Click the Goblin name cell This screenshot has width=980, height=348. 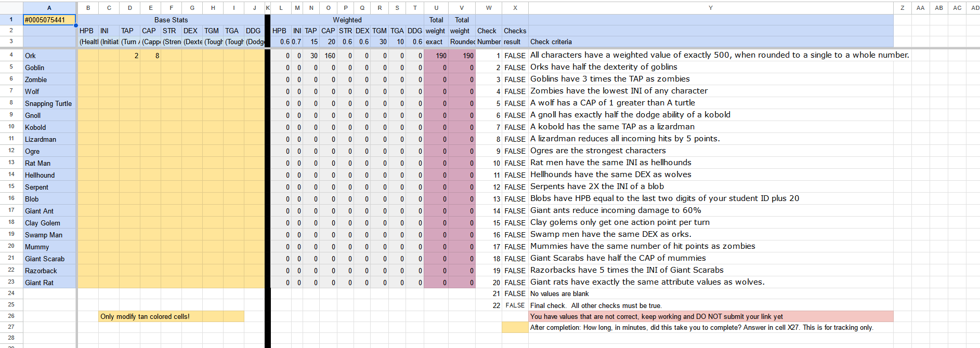point(49,68)
